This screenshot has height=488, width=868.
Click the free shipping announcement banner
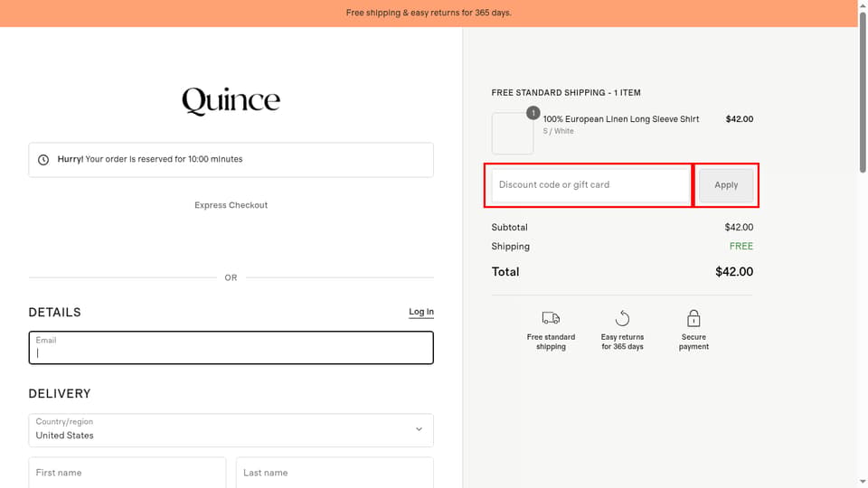click(429, 13)
